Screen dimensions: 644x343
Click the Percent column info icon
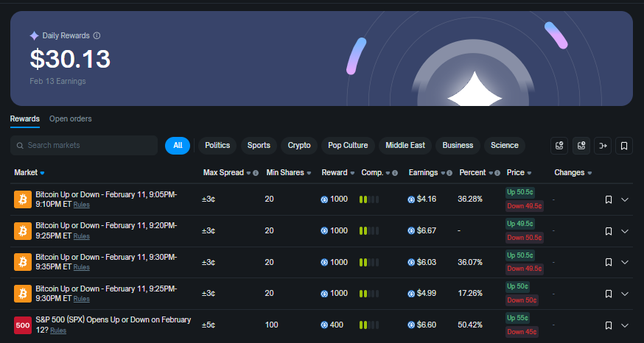(497, 173)
